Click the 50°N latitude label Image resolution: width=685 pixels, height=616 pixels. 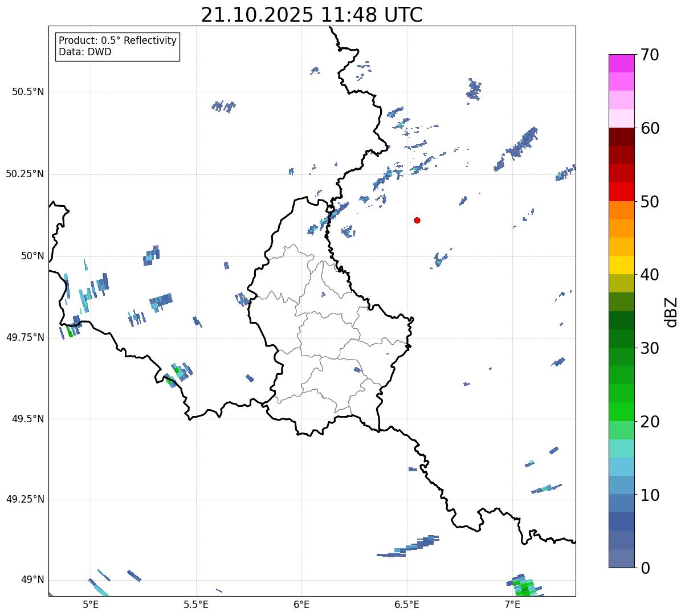(x=32, y=256)
